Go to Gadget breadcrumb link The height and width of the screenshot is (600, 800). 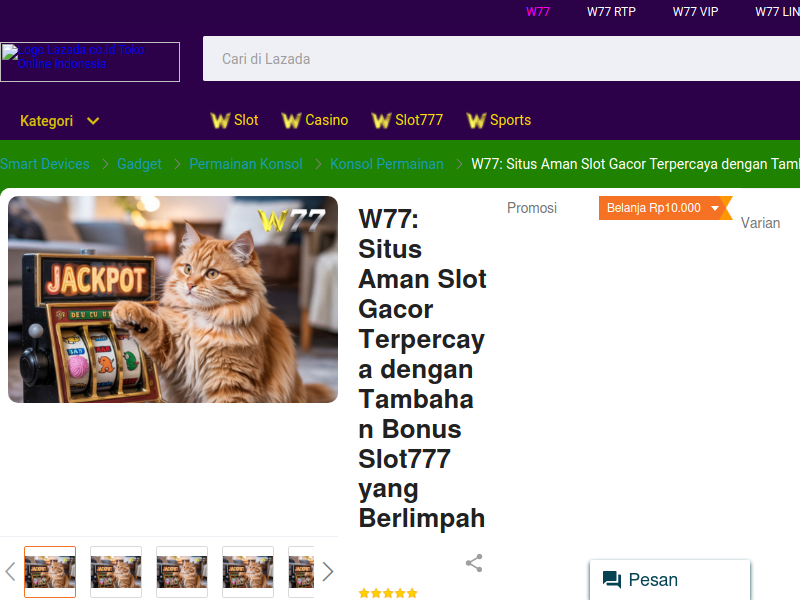pos(139,164)
